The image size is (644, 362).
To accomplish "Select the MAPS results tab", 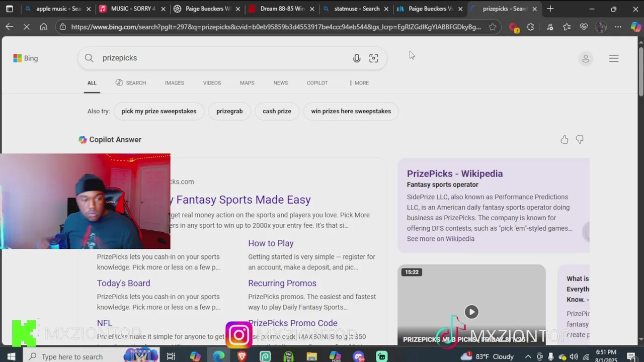I will pos(247,83).
